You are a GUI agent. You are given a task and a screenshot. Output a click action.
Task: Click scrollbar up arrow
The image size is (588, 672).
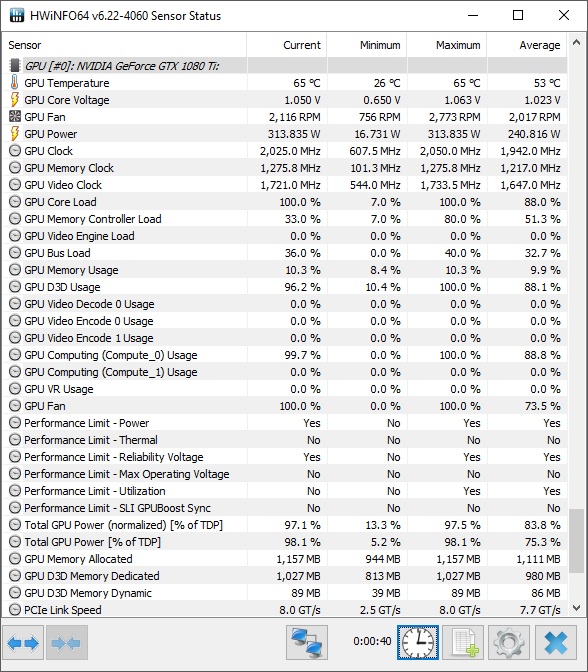(576, 42)
